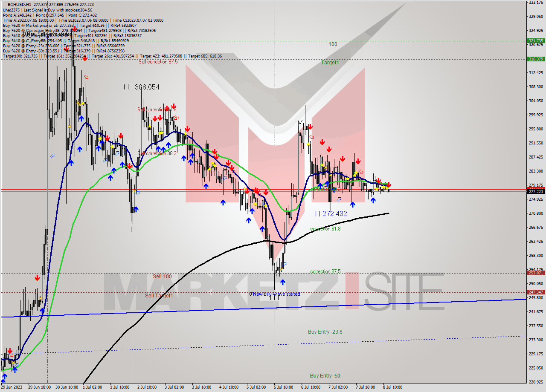Click the 1 Jul 18:00 time label
The width and height of the screenshot is (546, 392).
121,387
